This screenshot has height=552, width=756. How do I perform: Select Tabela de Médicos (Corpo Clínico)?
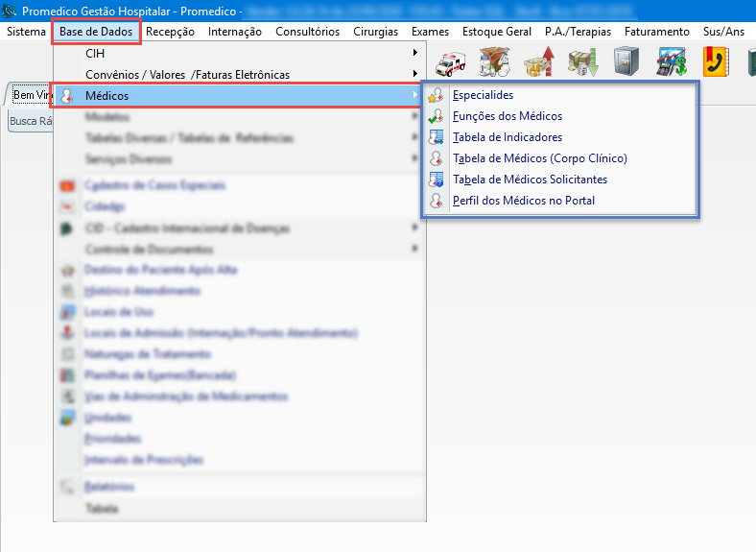[x=539, y=158]
